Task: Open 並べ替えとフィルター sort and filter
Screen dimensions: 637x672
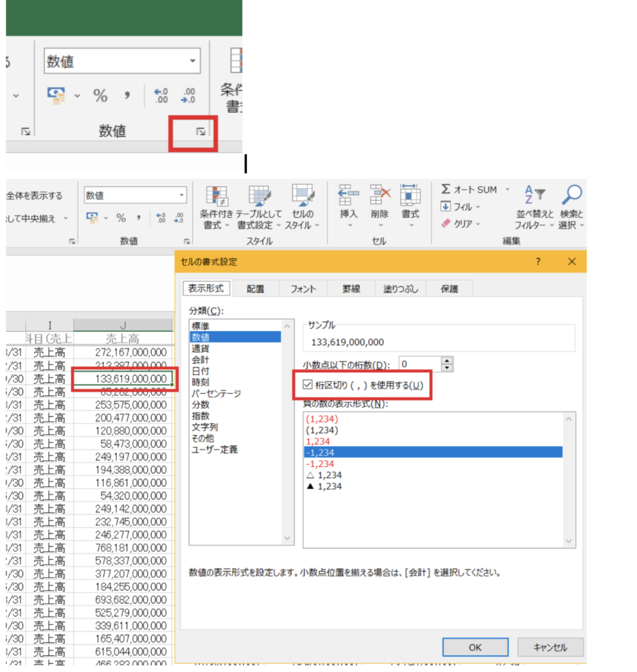Action: coord(535,207)
